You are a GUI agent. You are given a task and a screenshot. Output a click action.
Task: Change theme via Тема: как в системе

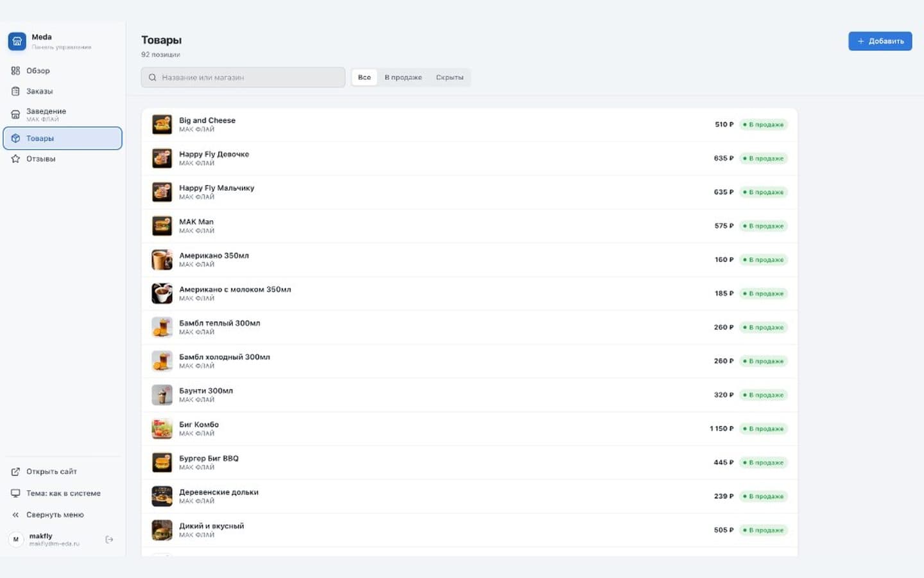tap(62, 493)
